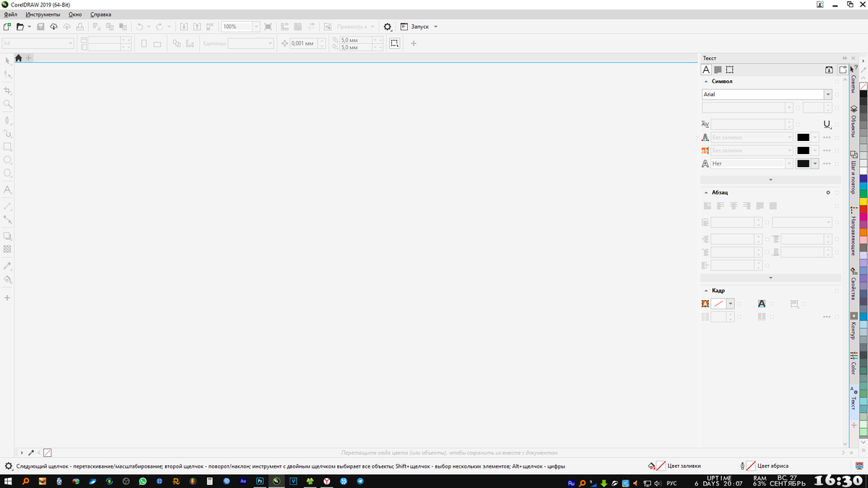Select the Eyedropper tool

point(7,266)
